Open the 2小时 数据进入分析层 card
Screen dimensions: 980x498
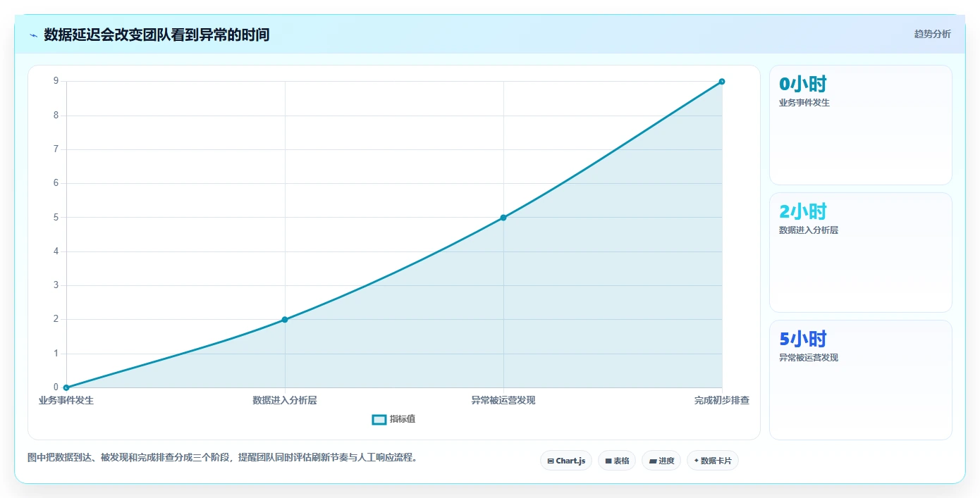click(861, 252)
